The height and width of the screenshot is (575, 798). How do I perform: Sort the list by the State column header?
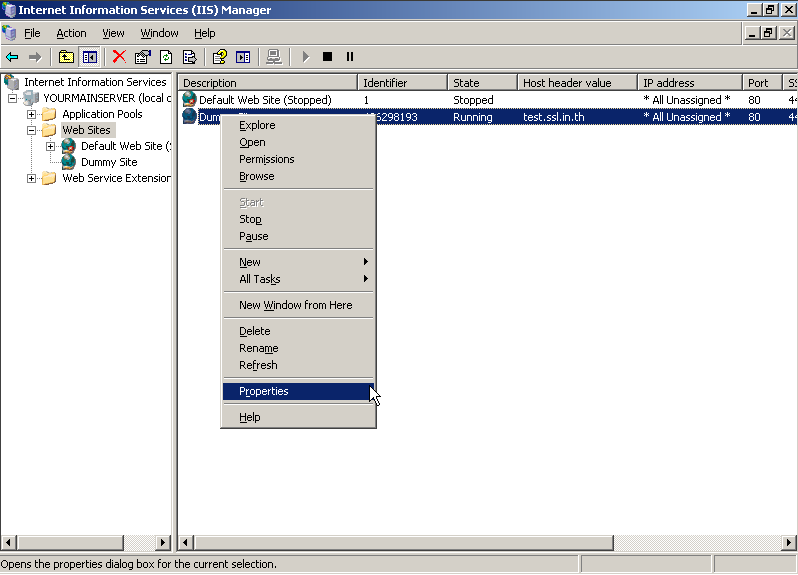[x=482, y=83]
